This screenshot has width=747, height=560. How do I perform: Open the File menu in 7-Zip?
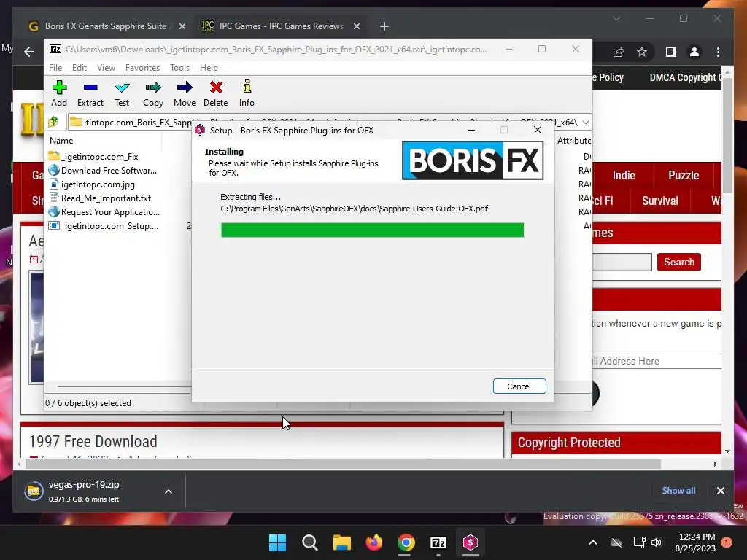tap(55, 68)
